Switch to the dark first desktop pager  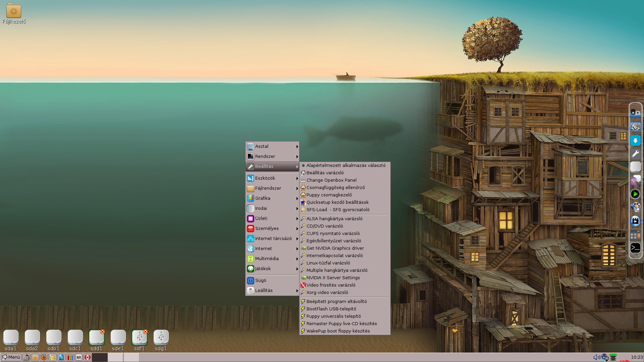(x=100, y=357)
